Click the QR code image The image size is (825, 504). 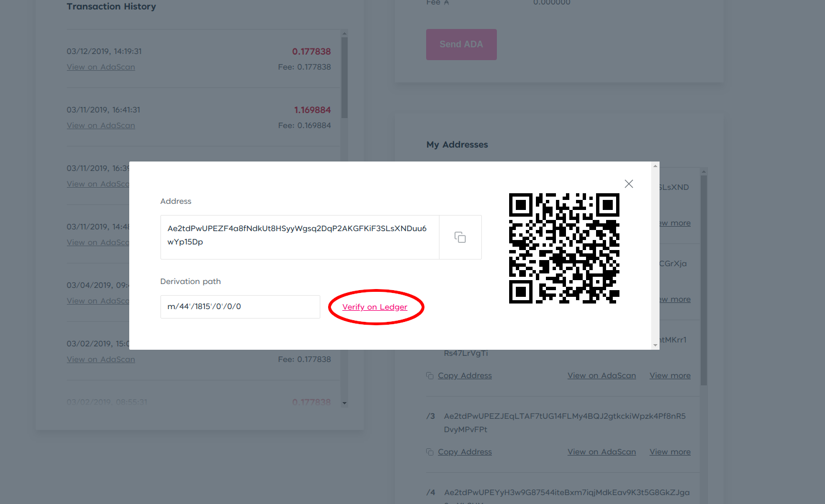[564, 248]
